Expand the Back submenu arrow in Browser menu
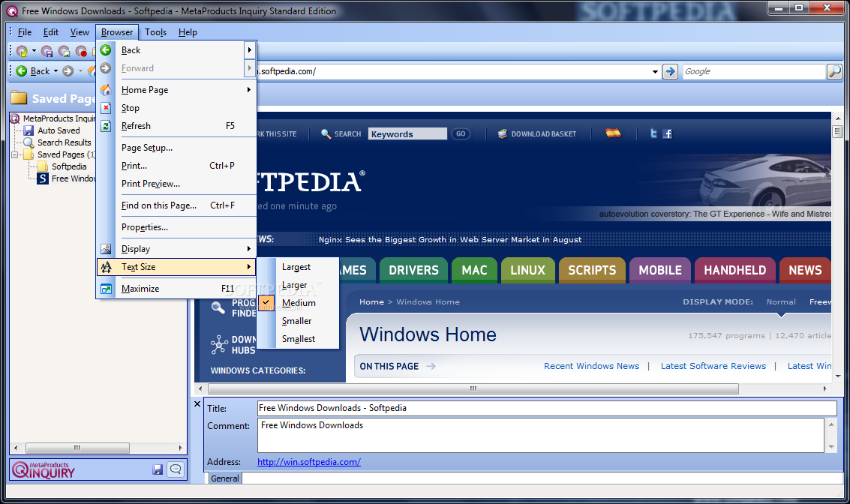 249,49
